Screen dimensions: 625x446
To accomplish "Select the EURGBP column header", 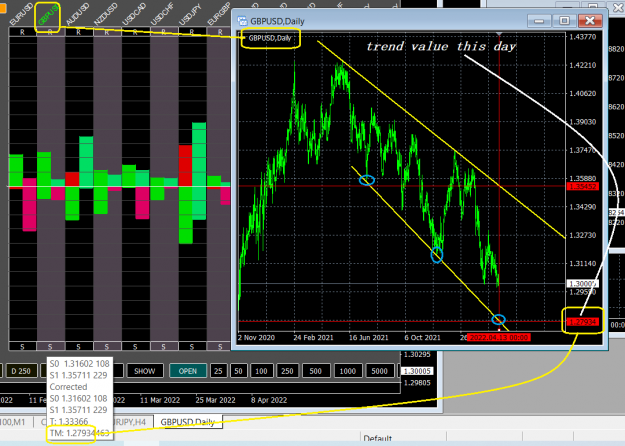I will [219, 16].
